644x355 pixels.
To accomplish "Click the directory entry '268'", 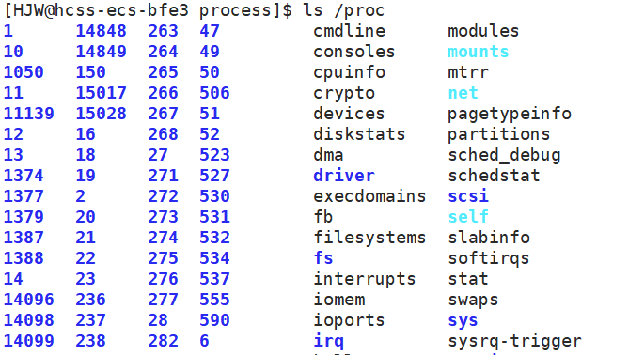I will pyautogui.click(x=163, y=134).
